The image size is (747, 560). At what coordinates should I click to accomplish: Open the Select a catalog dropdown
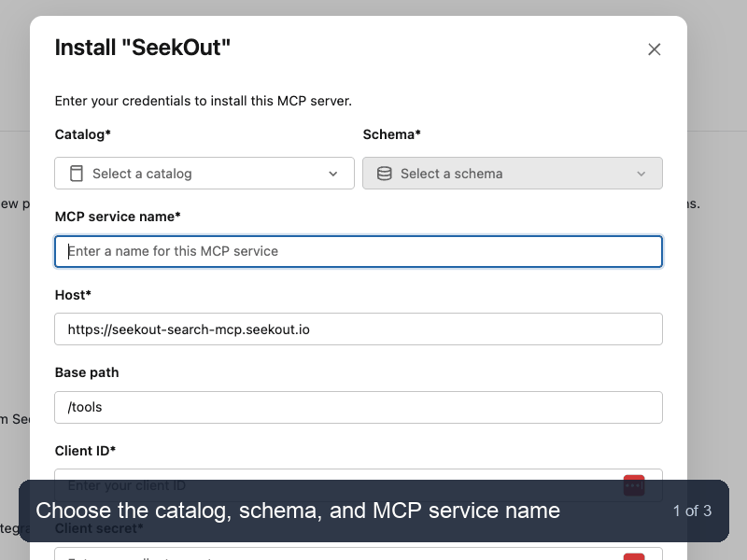[x=204, y=174]
